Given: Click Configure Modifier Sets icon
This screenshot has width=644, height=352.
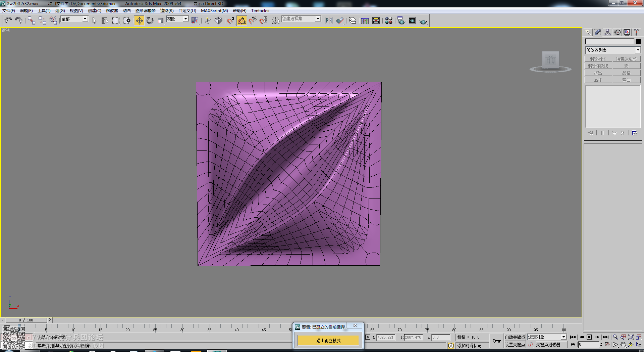Looking at the screenshot, I should point(635,133).
